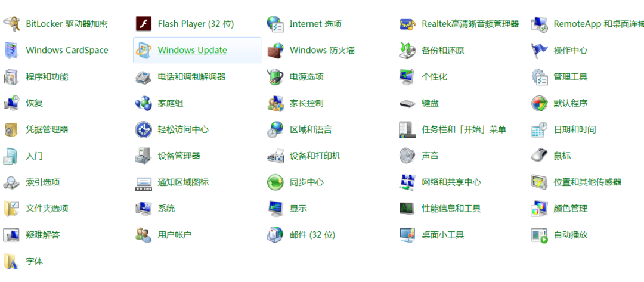This screenshot has width=644, height=282.
Task: Click the 桌面小工具 icon
Action: [x=407, y=235]
